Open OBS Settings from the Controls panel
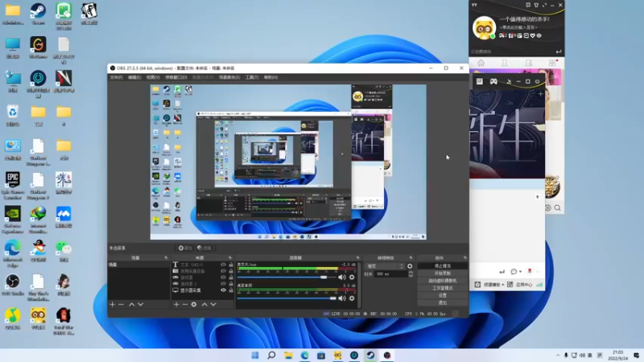Screen dimensions: 644x362 pos(442,295)
